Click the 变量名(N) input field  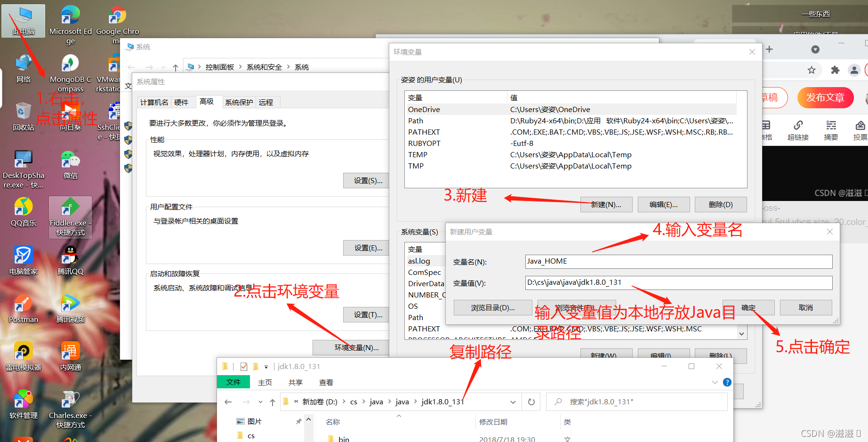coord(679,262)
